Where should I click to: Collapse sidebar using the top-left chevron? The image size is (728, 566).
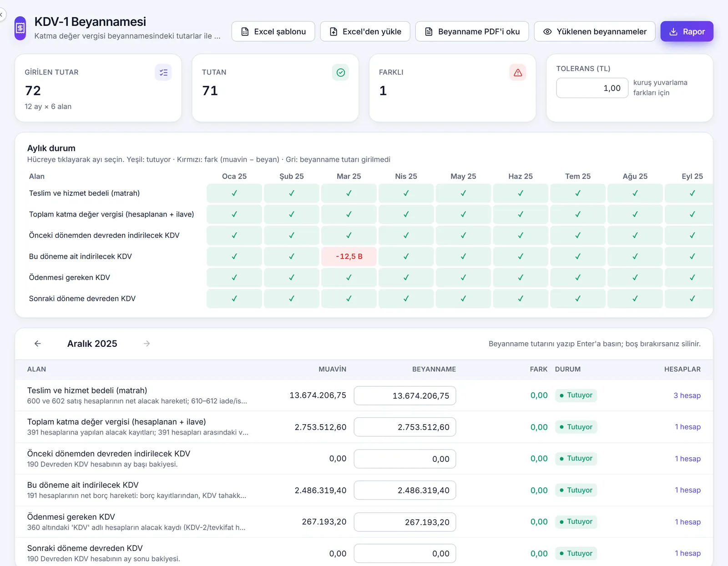[1, 15]
